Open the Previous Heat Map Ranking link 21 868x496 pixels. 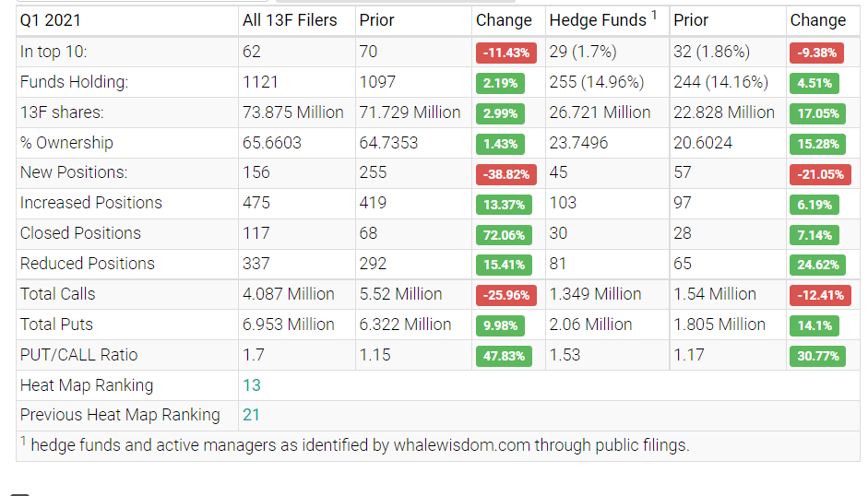[252, 415]
